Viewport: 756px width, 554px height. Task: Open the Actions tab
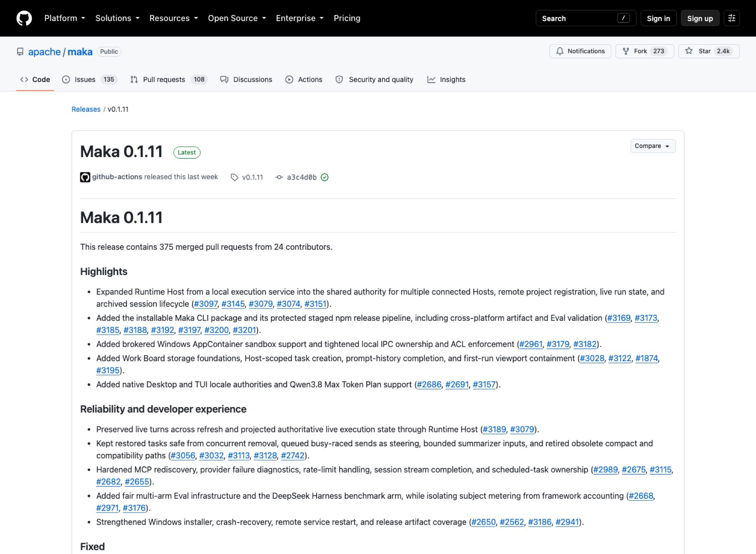point(304,79)
